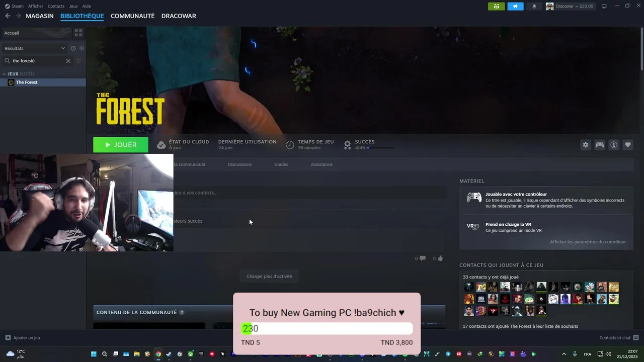Viewport: 644px width, 362px height.
Task: Open the Contacts menu
Action: pos(56,6)
